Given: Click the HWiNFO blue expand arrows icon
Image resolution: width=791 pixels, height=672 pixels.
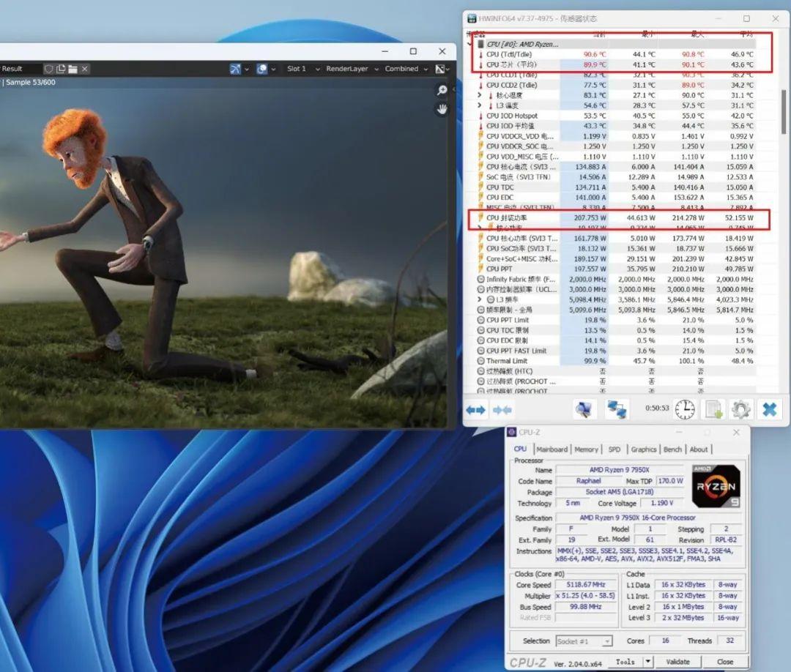Looking at the screenshot, I should coord(476,410).
